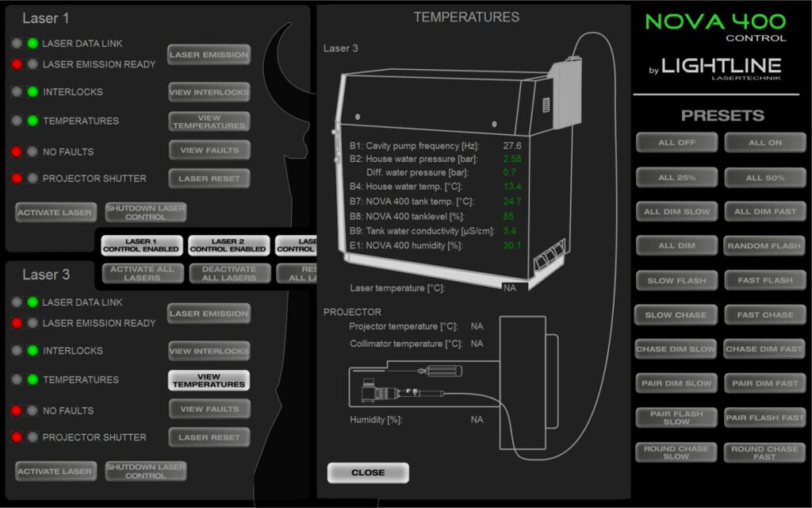Click house water pressure value 2.58

pos(512,159)
